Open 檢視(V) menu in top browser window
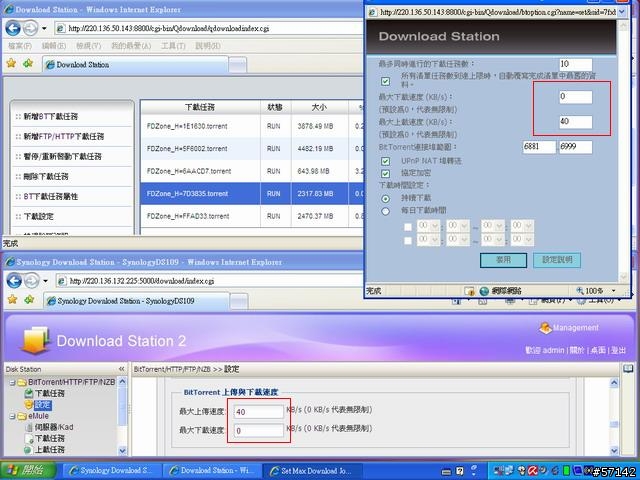640x480 pixels. pyautogui.click(x=89, y=46)
